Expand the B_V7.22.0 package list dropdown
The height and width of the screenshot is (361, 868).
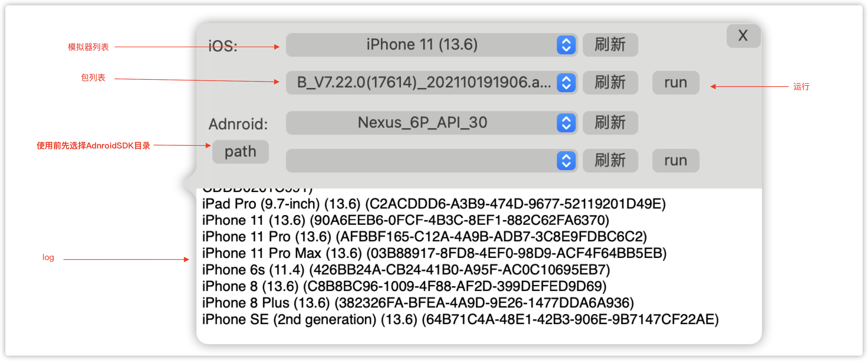click(x=431, y=83)
